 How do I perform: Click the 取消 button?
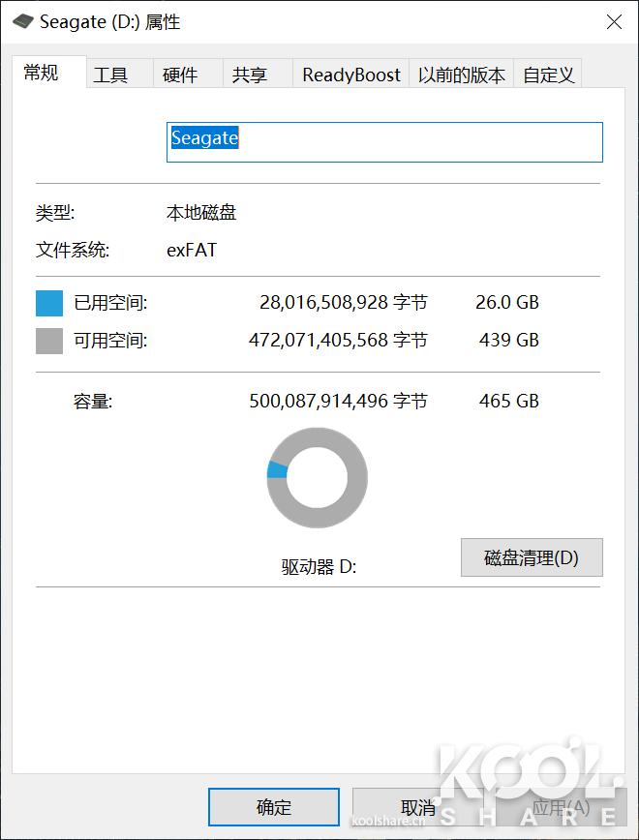click(417, 807)
